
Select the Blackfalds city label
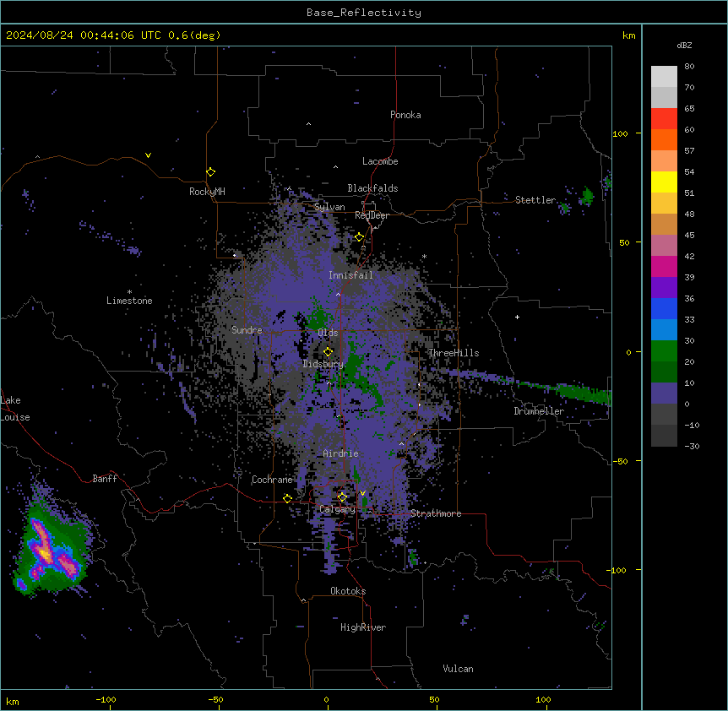point(372,188)
